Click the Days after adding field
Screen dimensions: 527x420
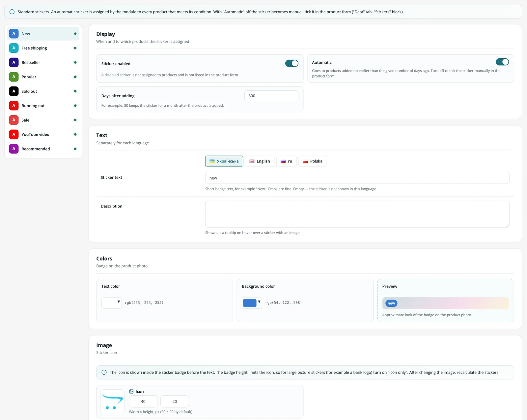[x=271, y=96]
